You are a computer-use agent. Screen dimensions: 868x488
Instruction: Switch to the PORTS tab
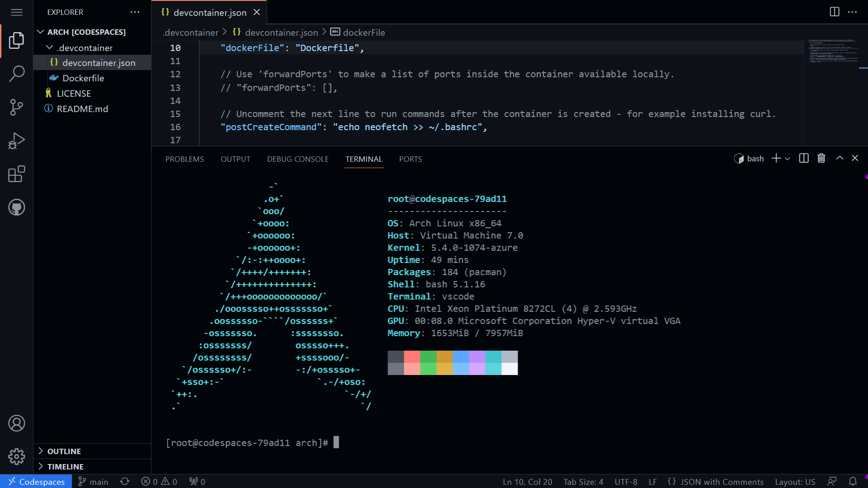click(x=410, y=159)
